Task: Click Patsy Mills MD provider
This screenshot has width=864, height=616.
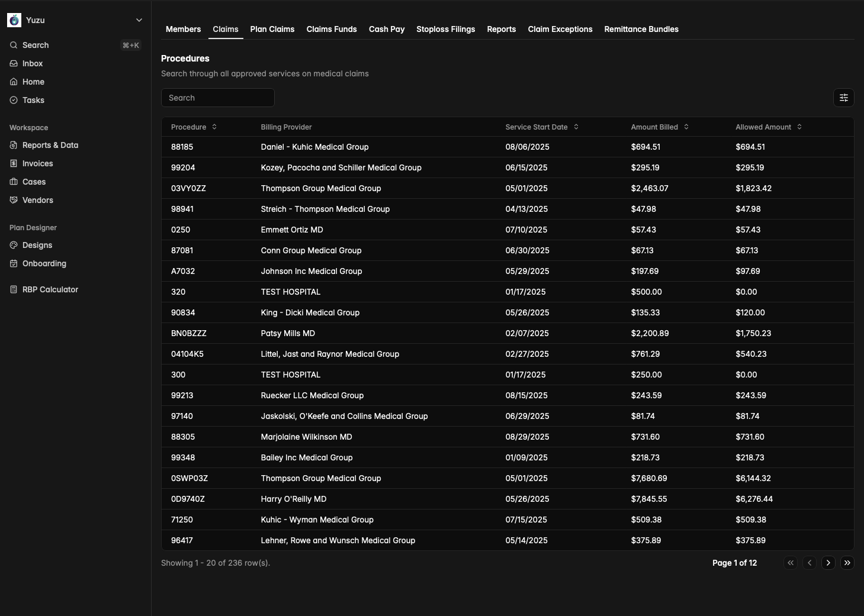Action: 288,333
